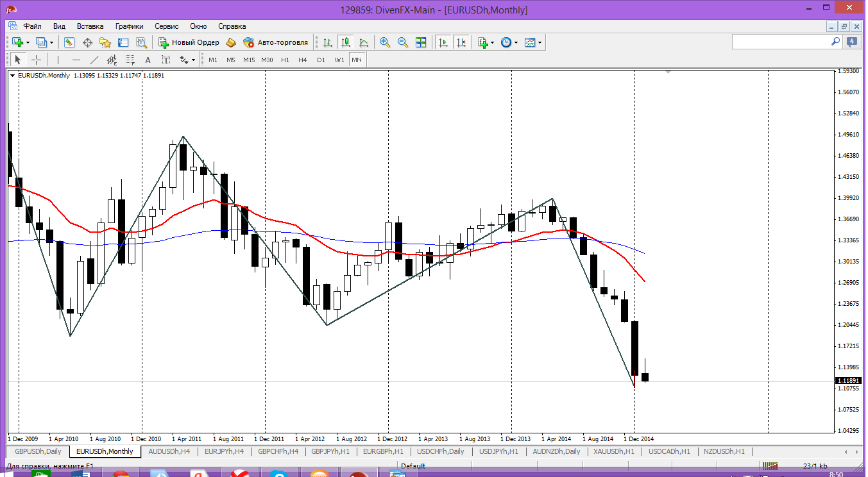
Task: Click the Новый Ордер button
Action: click(x=189, y=42)
